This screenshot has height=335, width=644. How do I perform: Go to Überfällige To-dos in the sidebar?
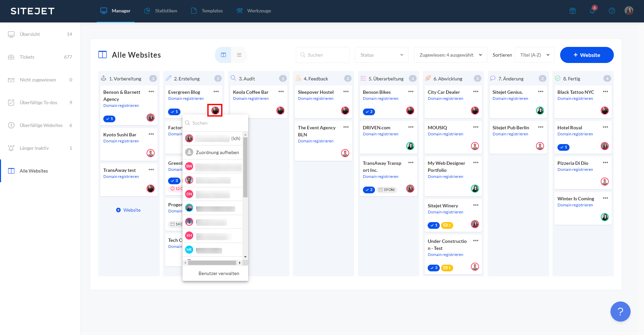coord(40,103)
